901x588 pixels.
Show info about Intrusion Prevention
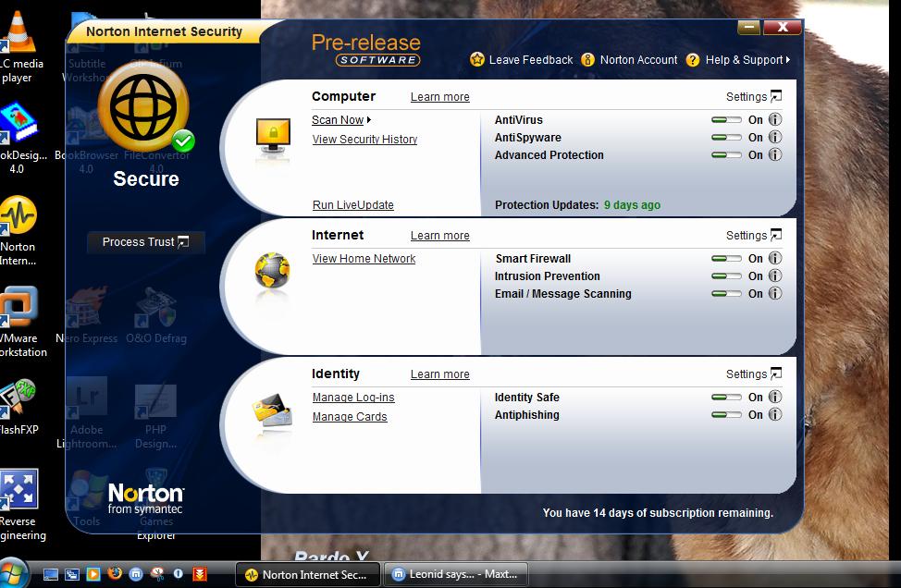tap(775, 276)
